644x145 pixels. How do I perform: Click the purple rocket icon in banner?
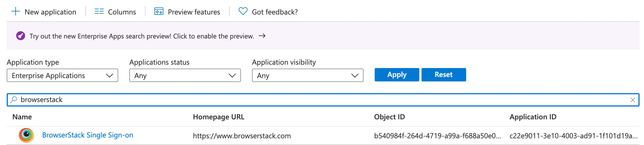pyautogui.click(x=21, y=36)
